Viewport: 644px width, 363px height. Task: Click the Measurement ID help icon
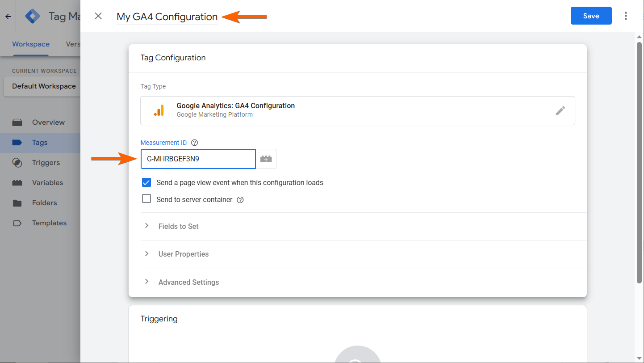[x=194, y=143]
